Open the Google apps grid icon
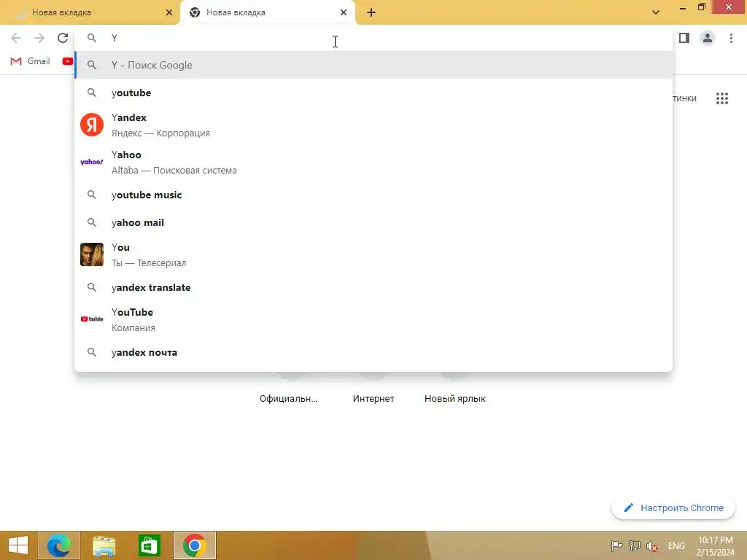Screen dimensions: 747x560 (722, 98)
